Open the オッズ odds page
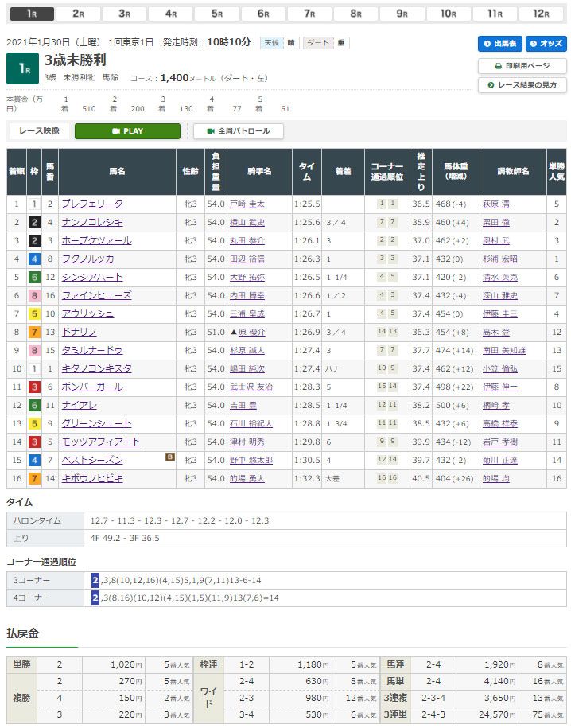 (545, 44)
